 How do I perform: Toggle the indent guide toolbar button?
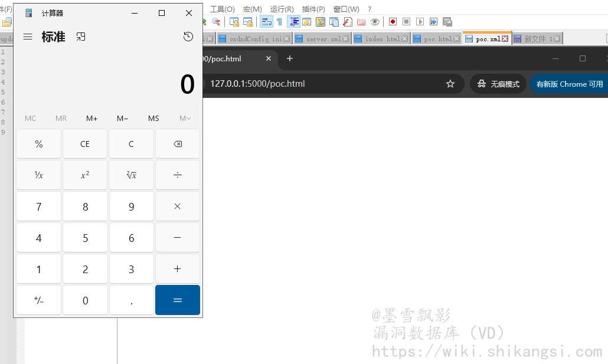click(293, 22)
